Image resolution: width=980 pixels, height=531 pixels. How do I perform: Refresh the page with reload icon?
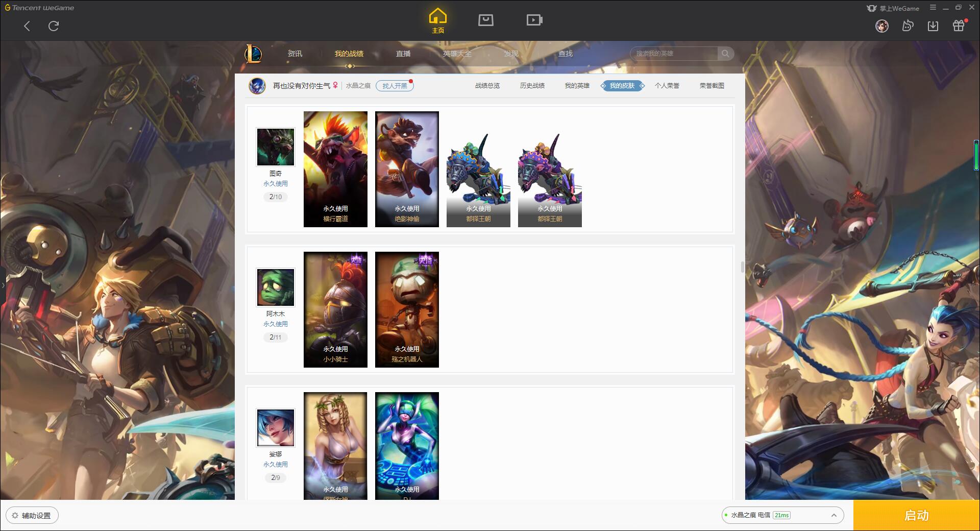pyautogui.click(x=54, y=26)
